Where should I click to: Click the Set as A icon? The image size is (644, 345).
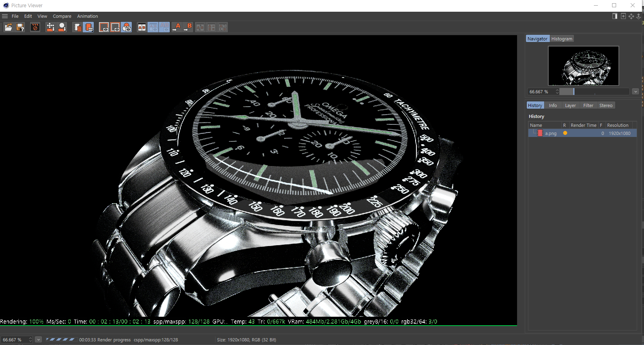pos(176,27)
